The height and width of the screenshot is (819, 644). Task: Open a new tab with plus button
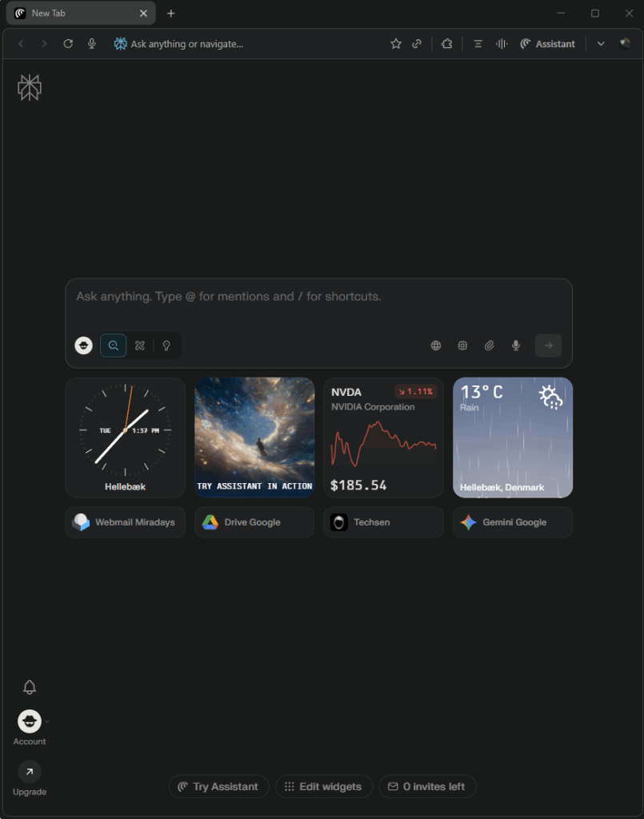pos(170,13)
